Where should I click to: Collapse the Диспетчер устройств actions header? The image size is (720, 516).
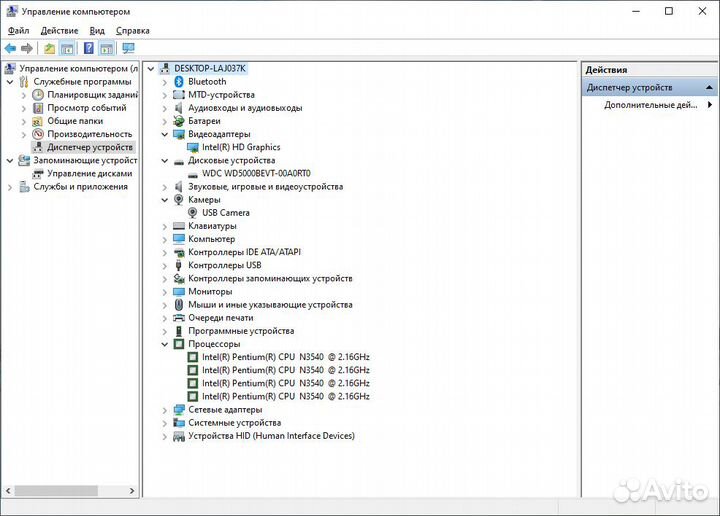pyautogui.click(x=709, y=87)
